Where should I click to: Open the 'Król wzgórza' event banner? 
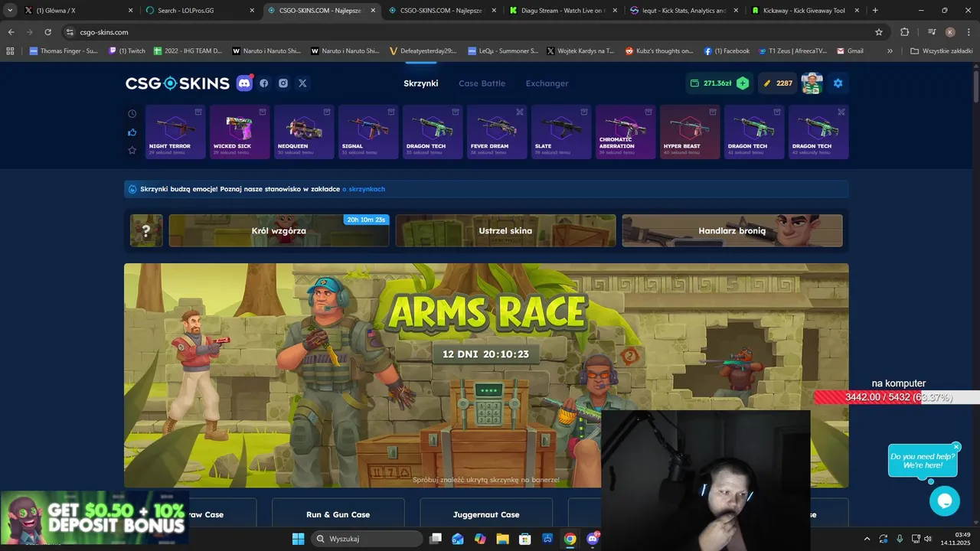(x=279, y=230)
